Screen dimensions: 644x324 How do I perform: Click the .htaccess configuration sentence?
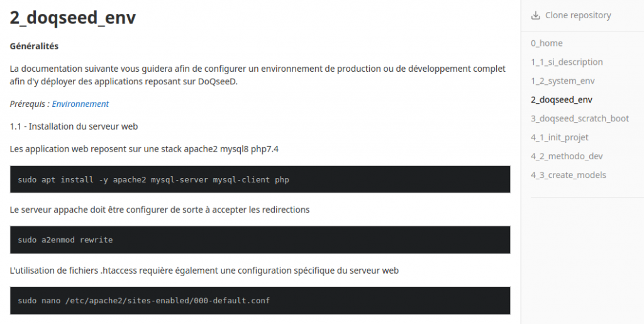coord(204,271)
